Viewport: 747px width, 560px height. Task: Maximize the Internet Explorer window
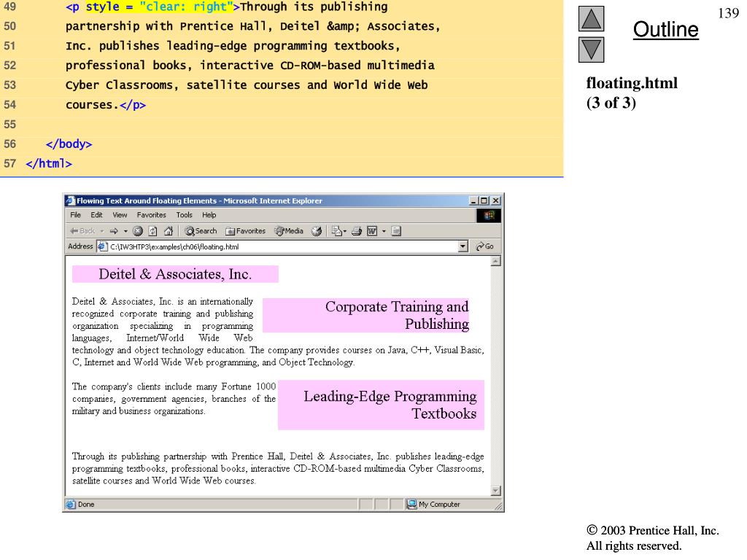pyautogui.click(x=484, y=201)
